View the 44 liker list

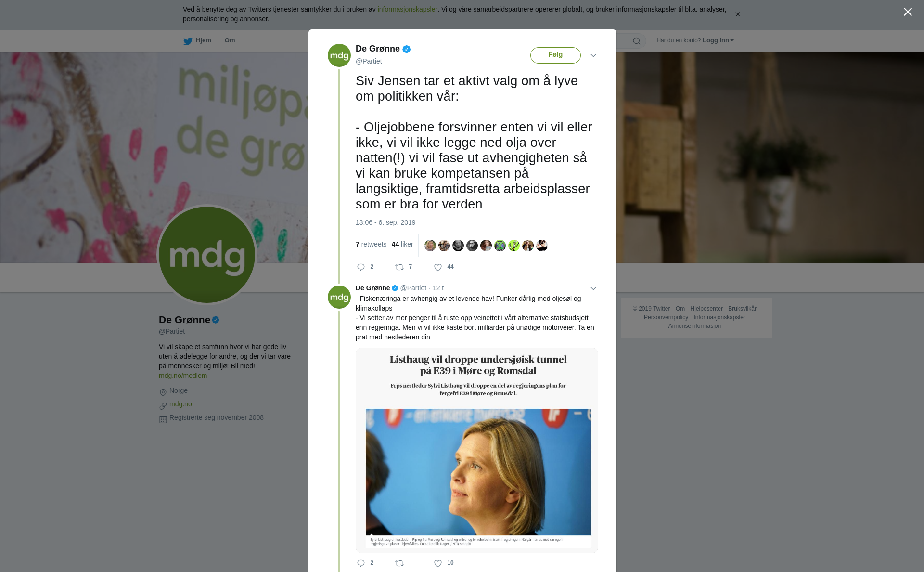tap(402, 244)
